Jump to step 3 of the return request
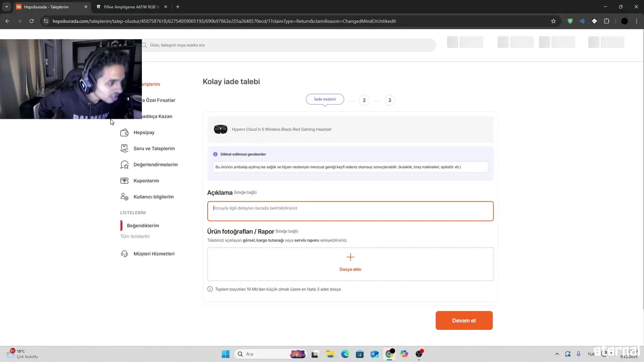The height and width of the screenshot is (362, 644). coord(389,100)
